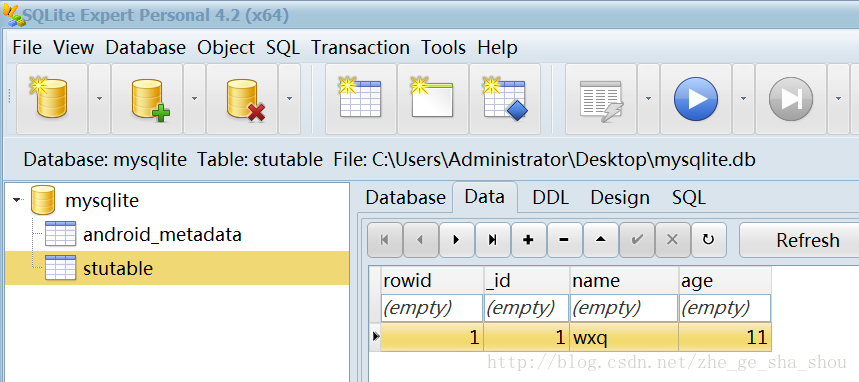
Task: Open dropdown arrow beside Remove Database icon
Action: click(289, 99)
